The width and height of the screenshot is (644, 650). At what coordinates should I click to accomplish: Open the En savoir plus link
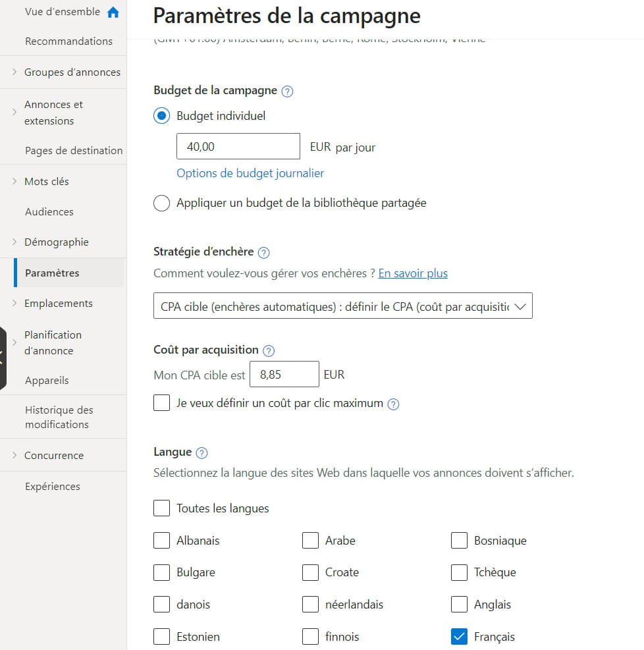tap(413, 273)
